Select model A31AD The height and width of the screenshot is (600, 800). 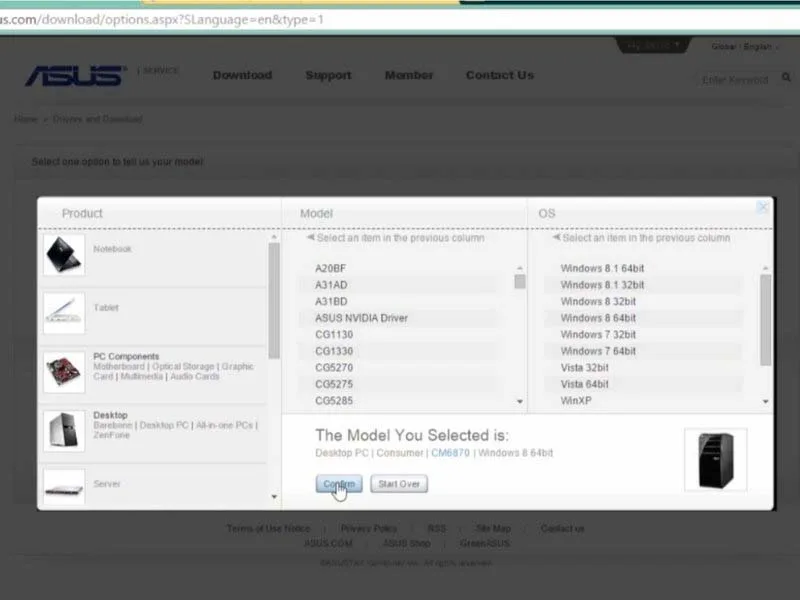[x=331, y=285]
